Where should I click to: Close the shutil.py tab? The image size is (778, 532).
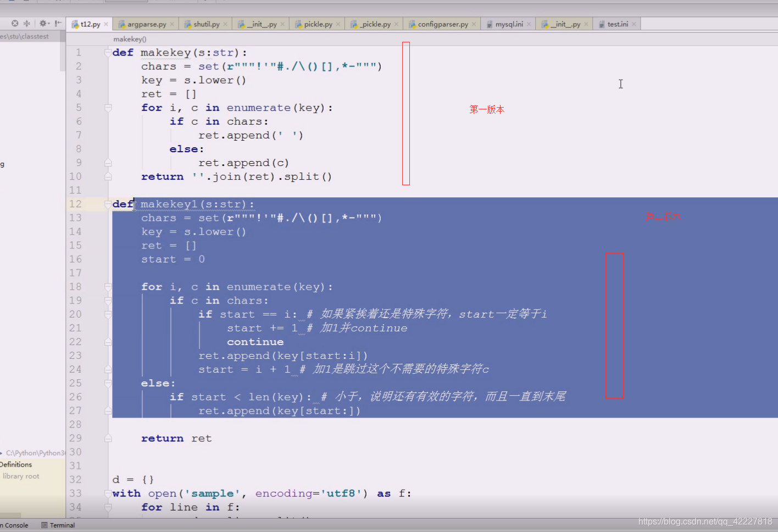coord(225,24)
